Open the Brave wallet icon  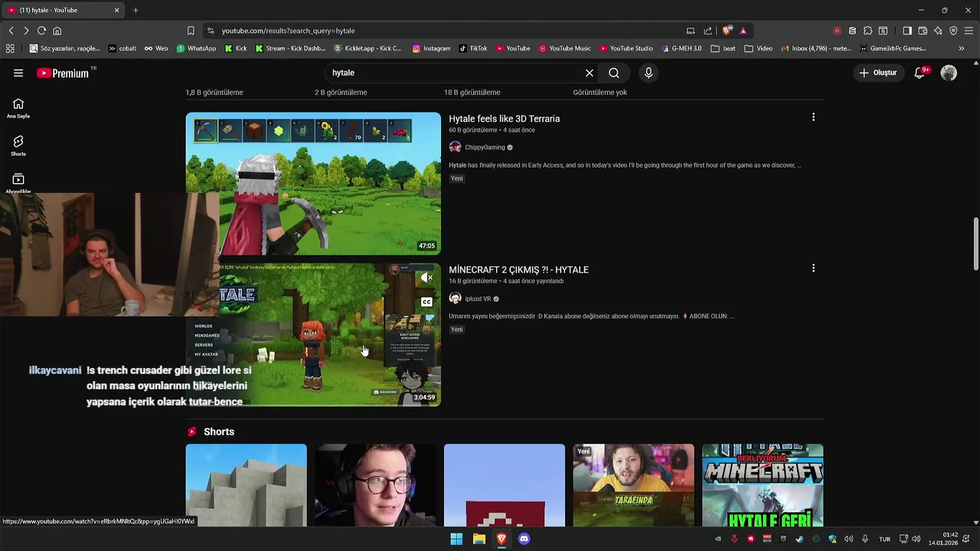[x=923, y=31]
